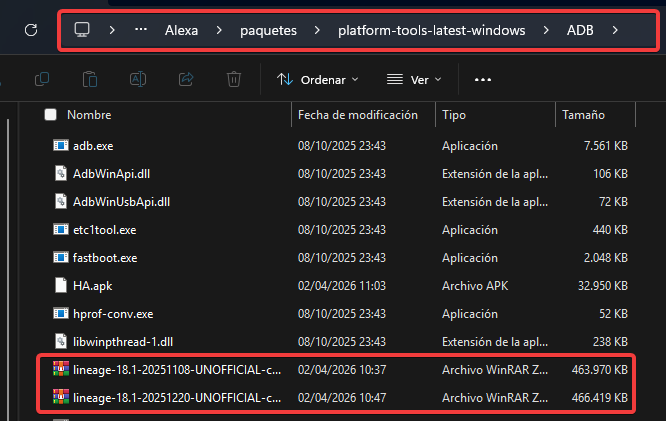The width and height of the screenshot is (666, 421).
Task: Navigate to the paquetes breadcrumb folder
Action: tap(268, 31)
